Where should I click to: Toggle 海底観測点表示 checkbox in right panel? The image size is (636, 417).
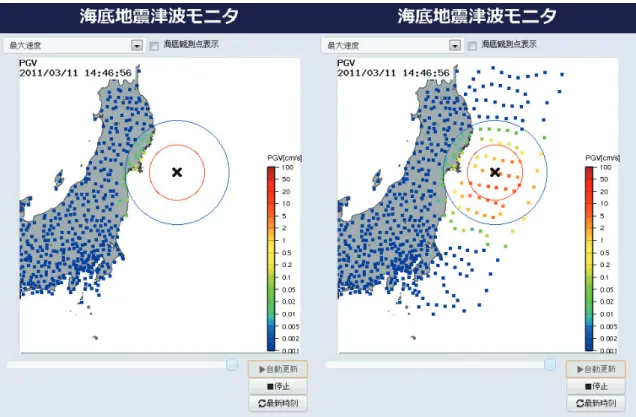tap(472, 46)
